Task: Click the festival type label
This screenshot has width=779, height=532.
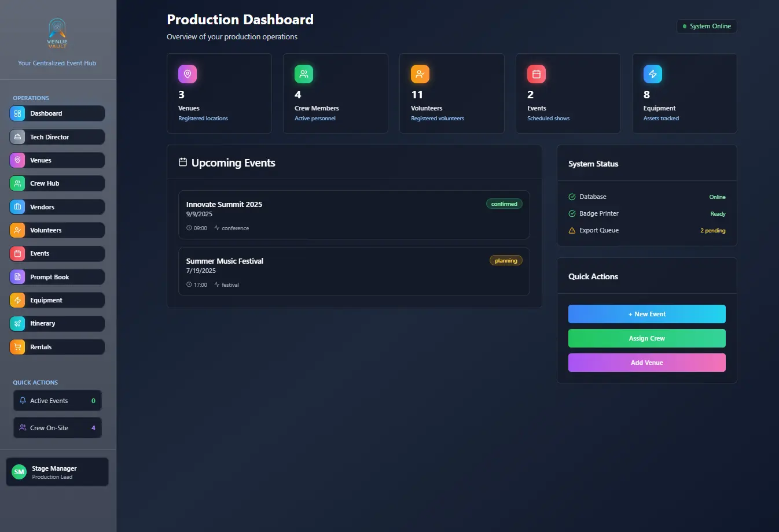Action: point(230,285)
